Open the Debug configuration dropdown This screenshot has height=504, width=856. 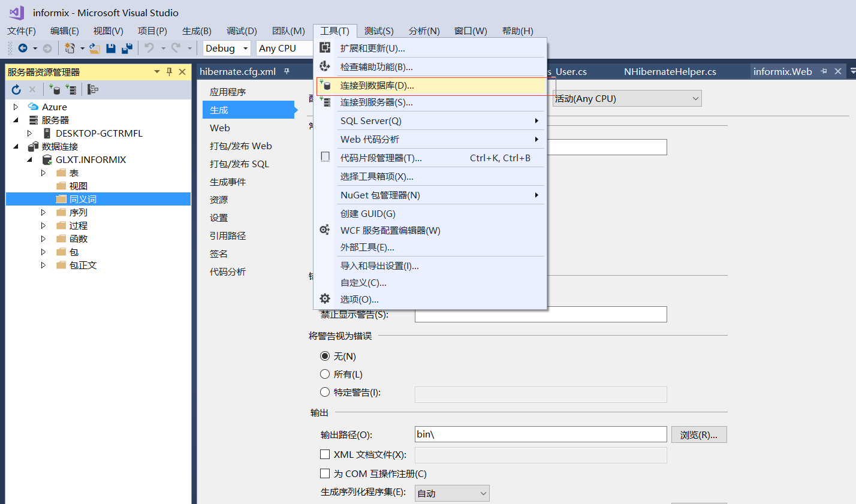tap(227, 49)
